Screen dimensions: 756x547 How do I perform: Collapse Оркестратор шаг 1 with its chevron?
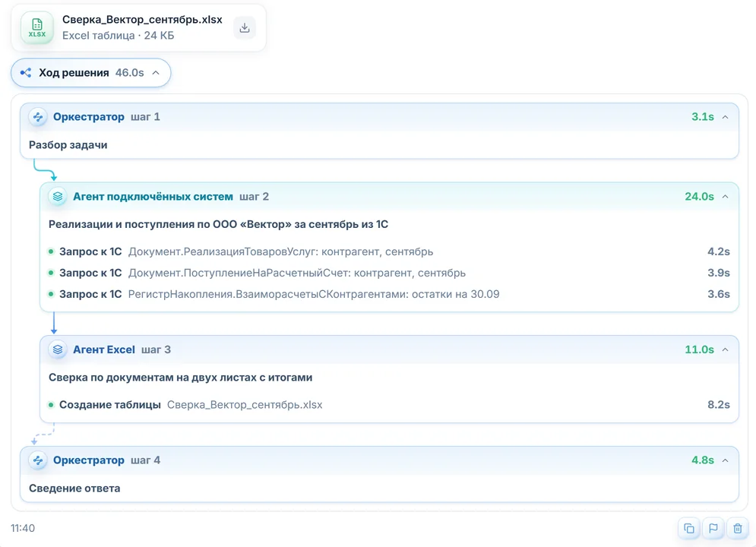tap(725, 117)
